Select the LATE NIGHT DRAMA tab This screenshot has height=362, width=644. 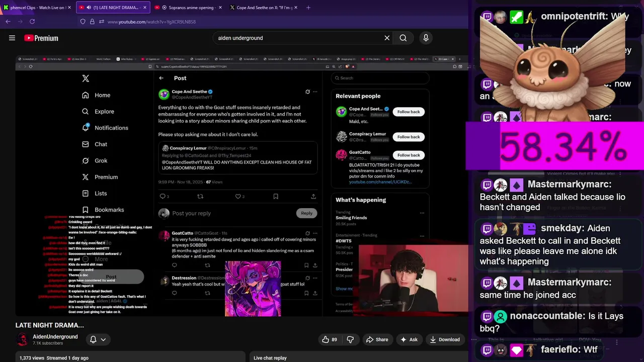pos(113,8)
